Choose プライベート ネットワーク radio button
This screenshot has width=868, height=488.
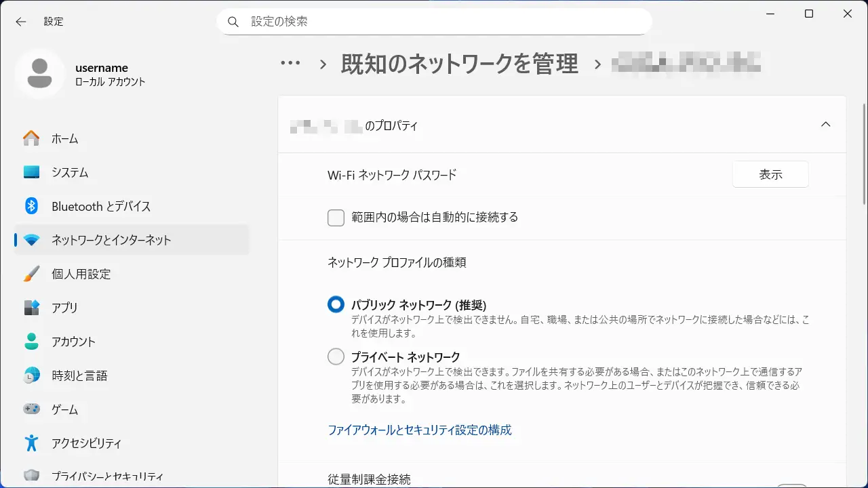click(336, 357)
